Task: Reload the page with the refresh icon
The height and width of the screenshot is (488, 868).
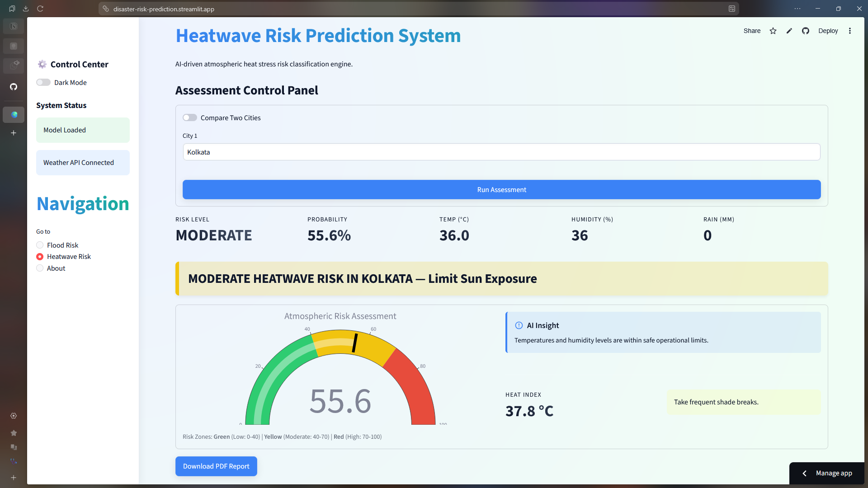Action: (40, 9)
